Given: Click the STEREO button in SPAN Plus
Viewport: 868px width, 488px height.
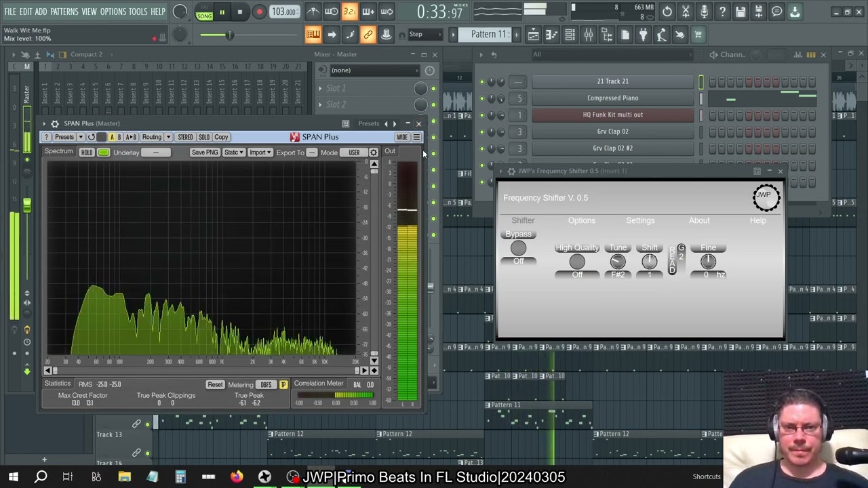Looking at the screenshot, I should (x=185, y=137).
